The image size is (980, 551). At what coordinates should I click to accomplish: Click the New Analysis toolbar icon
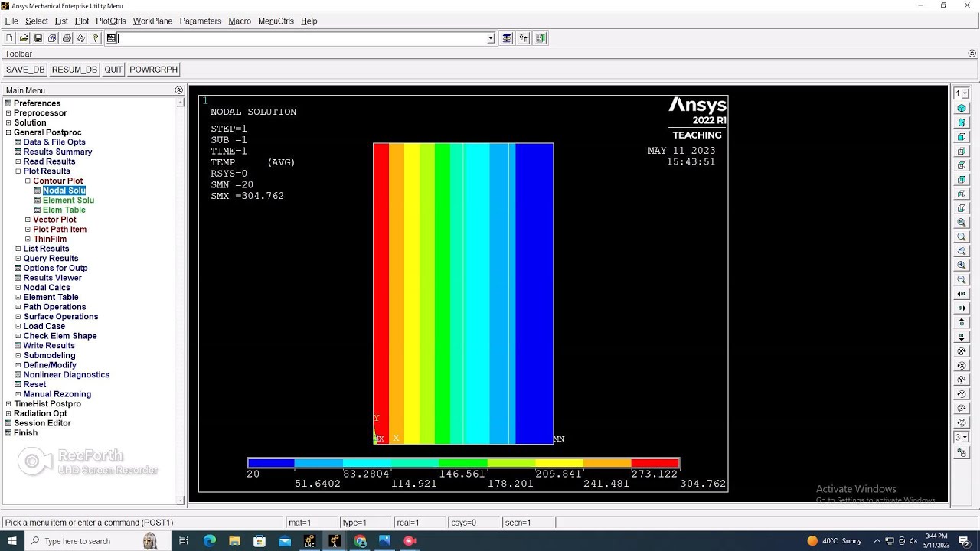coord(9,38)
